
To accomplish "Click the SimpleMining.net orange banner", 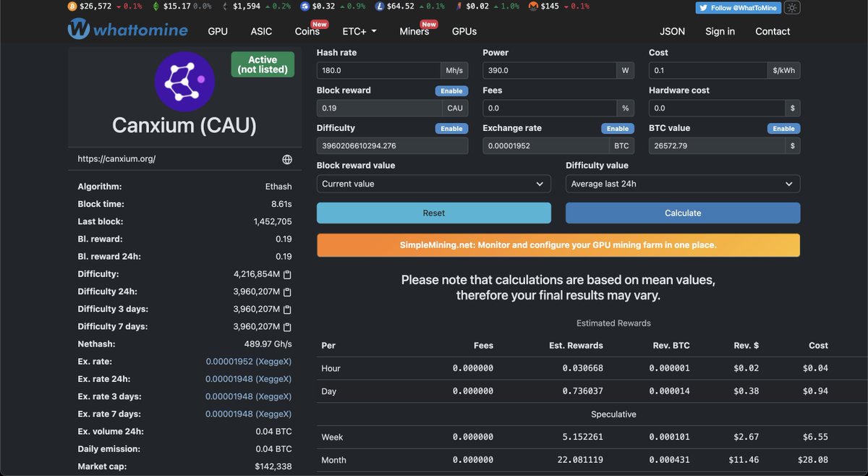I will pyautogui.click(x=558, y=245).
